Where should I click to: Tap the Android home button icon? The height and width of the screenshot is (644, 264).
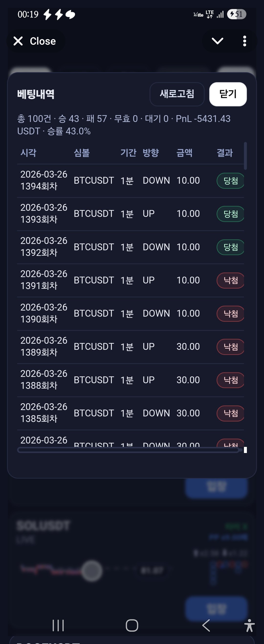[x=132, y=625]
